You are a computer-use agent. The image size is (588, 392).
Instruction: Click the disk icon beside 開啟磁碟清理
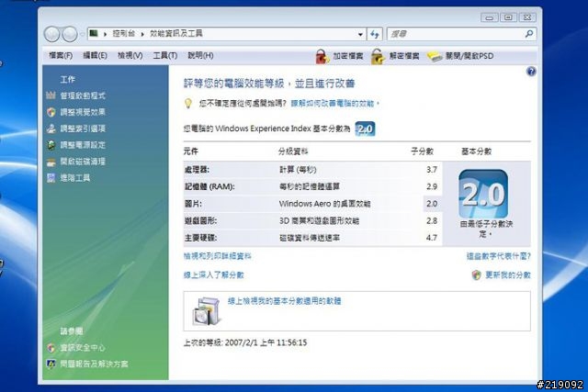click(51, 162)
